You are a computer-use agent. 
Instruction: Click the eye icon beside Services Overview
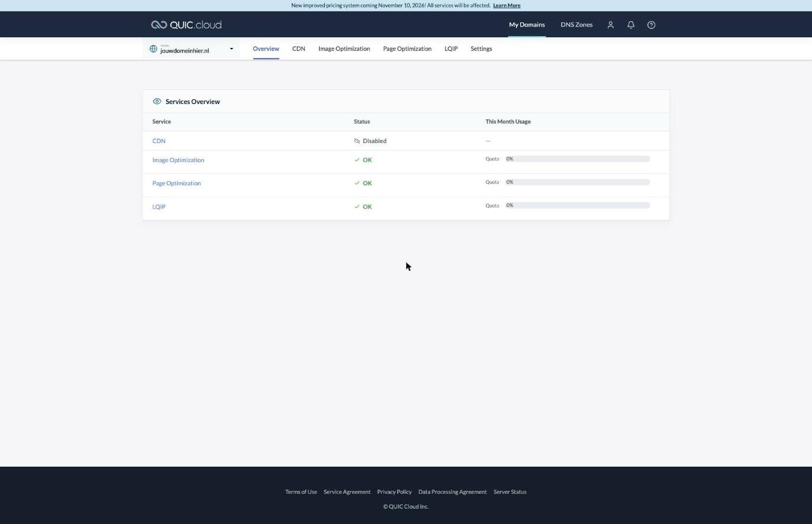coord(157,102)
